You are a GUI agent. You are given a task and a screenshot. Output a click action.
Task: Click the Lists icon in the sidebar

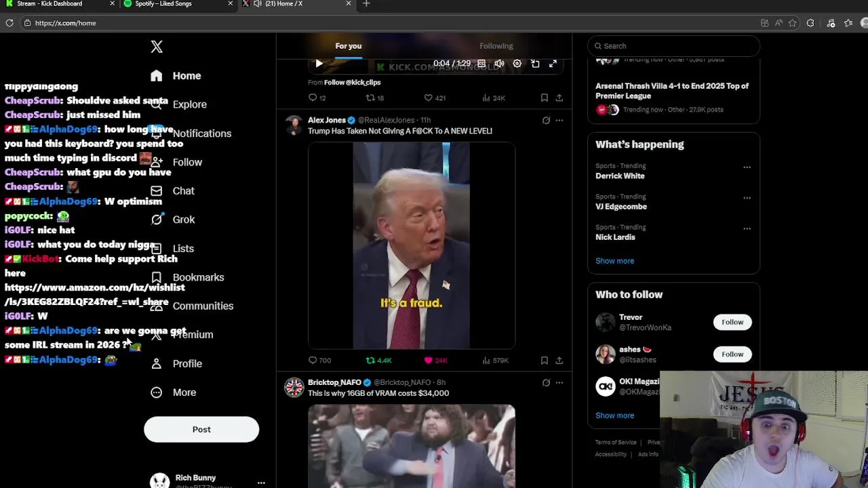pos(157,249)
